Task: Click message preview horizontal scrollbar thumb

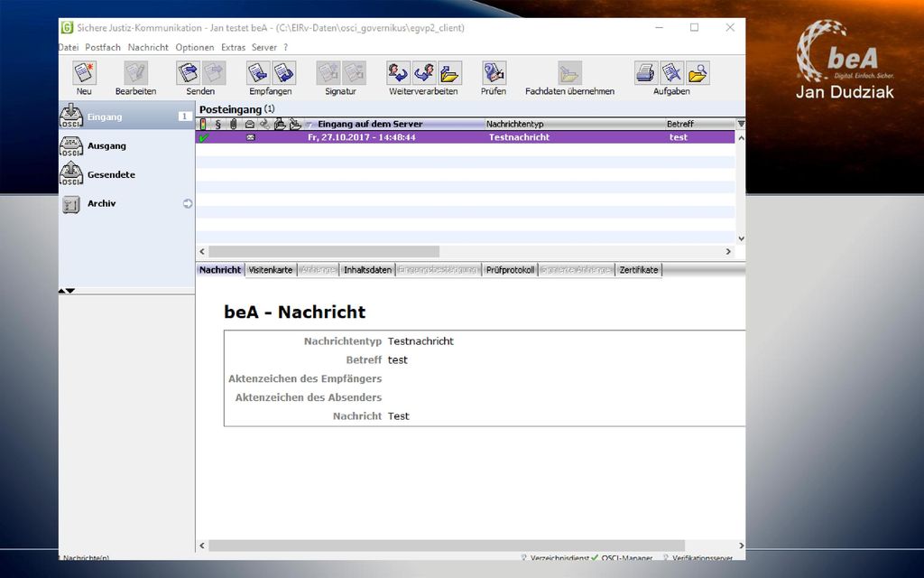Action: (x=447, y=545)
